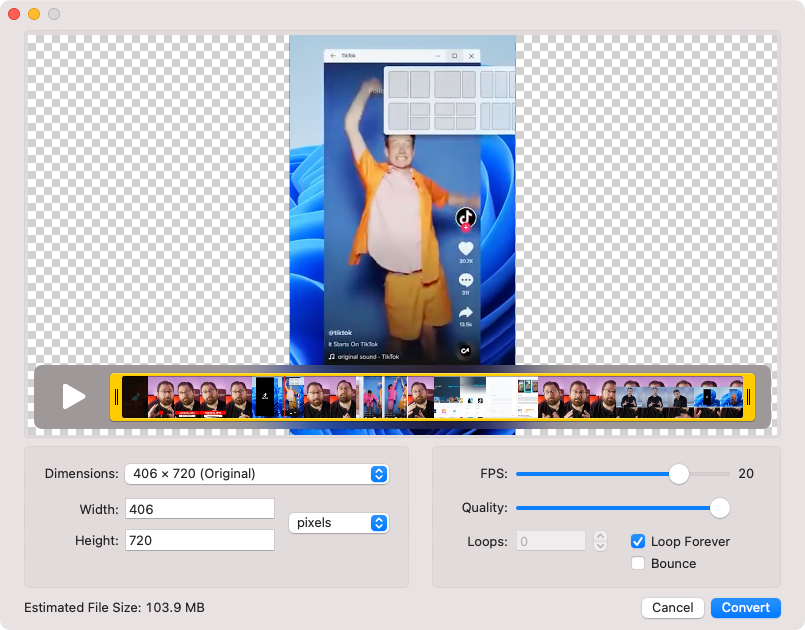The height and width of the screenshot is (630, 805).
Task: Play the video preview
Action: pos(71,396)
